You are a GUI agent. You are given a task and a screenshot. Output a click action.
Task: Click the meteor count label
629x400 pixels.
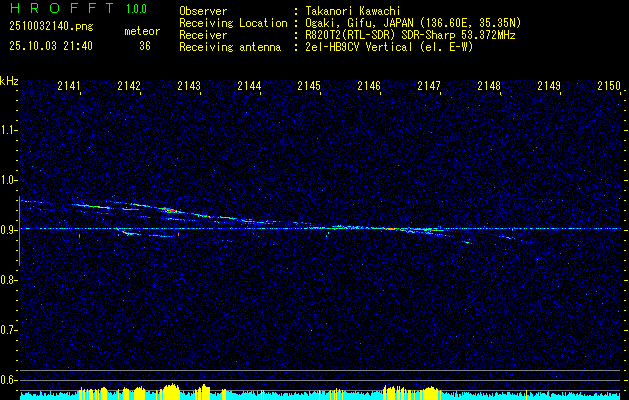click(142, 31)
